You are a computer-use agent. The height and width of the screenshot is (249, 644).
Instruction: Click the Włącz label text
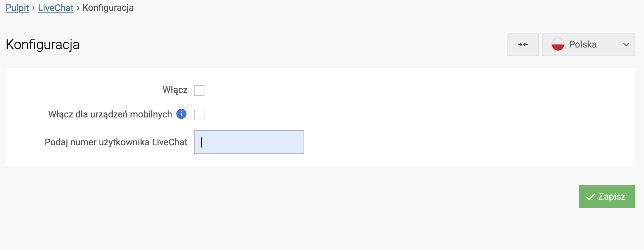click(x=175, y=90)
